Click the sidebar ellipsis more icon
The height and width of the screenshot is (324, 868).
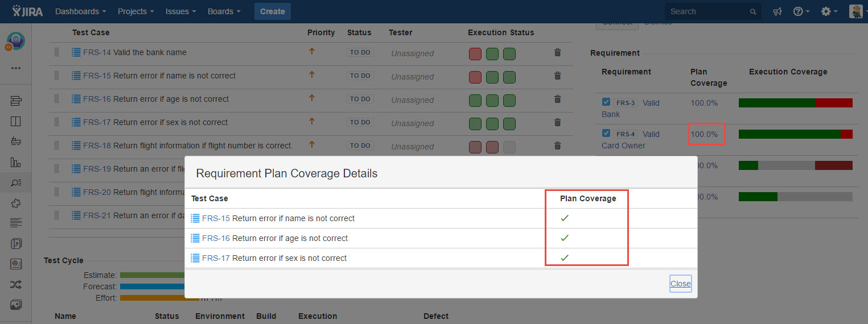coord(16,68)
